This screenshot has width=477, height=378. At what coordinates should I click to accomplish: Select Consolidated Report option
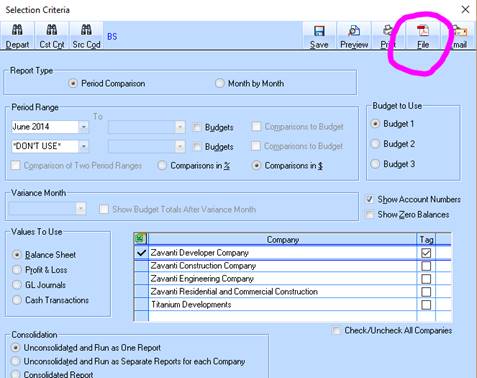point(15,374)
